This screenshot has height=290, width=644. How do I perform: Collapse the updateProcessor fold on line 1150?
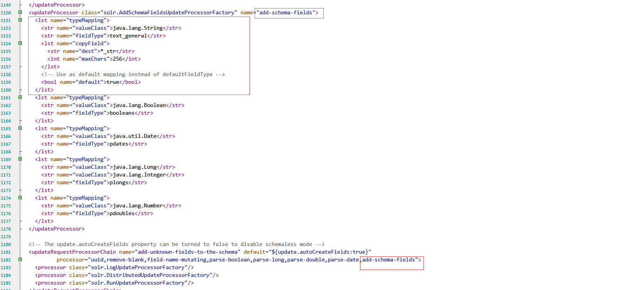[x=20, y=12]
